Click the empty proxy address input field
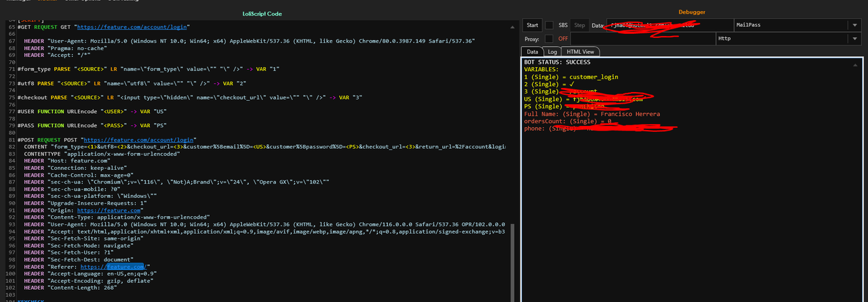868x302 pixels. [x=643, y=39]
